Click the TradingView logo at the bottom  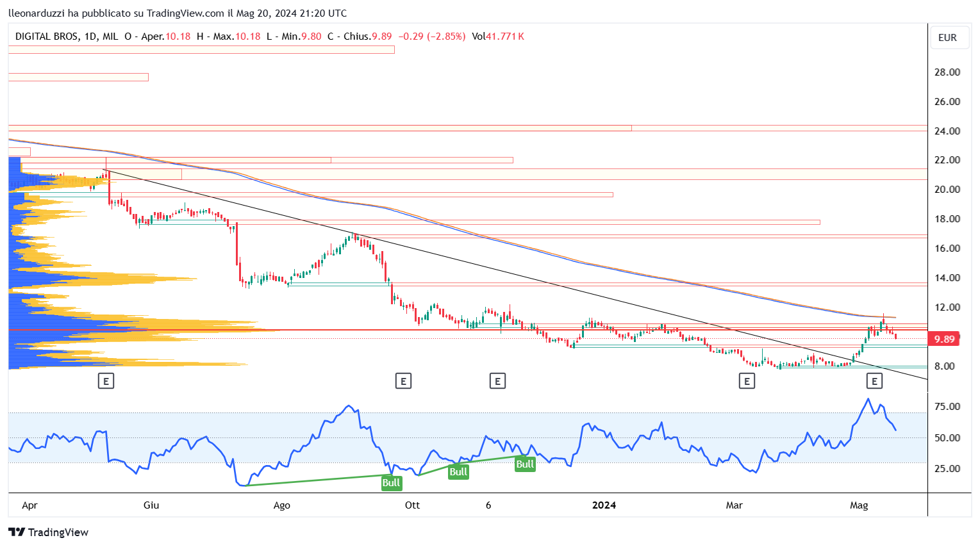tap(48, 532)
